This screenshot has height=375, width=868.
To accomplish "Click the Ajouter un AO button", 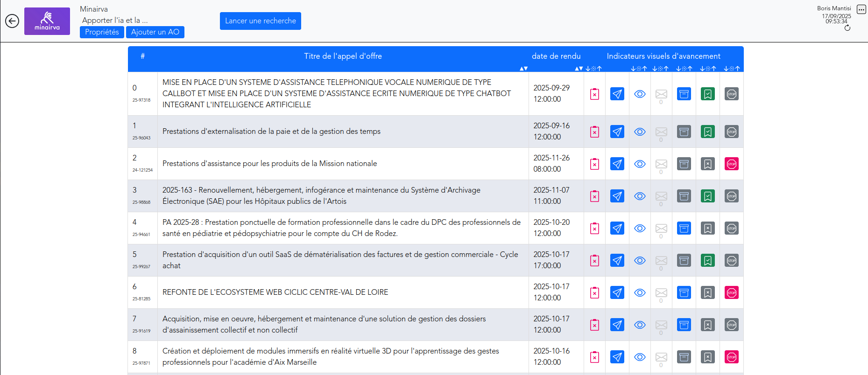I will 155,32.
